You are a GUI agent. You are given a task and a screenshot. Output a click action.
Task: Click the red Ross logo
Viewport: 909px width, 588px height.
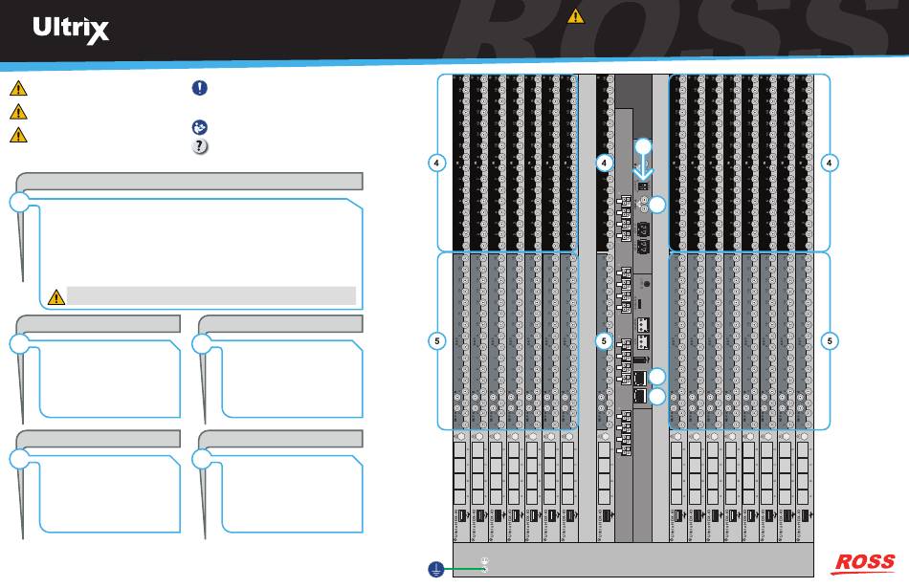[864, 562]
